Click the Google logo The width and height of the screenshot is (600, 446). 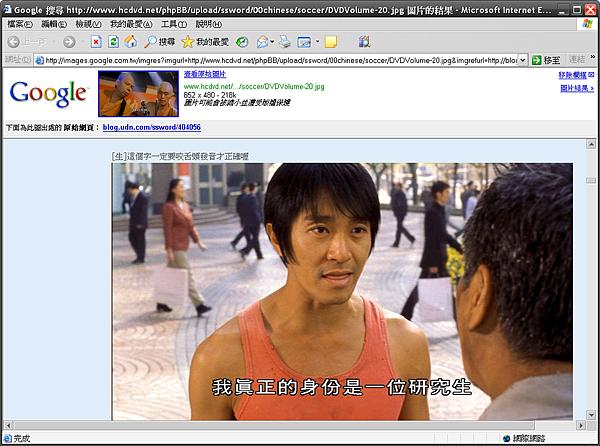[x=49, y=93]
